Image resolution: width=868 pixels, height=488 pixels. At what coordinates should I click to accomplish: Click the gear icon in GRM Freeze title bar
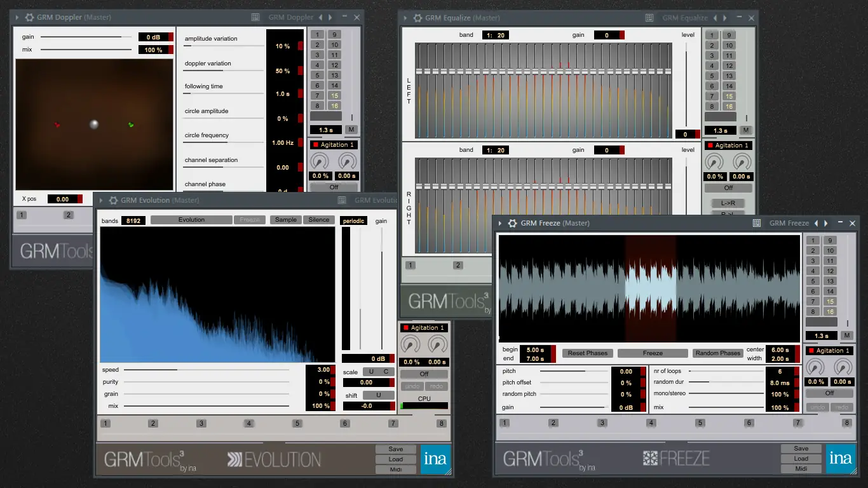pyautogui.click(x=512, y=223)
